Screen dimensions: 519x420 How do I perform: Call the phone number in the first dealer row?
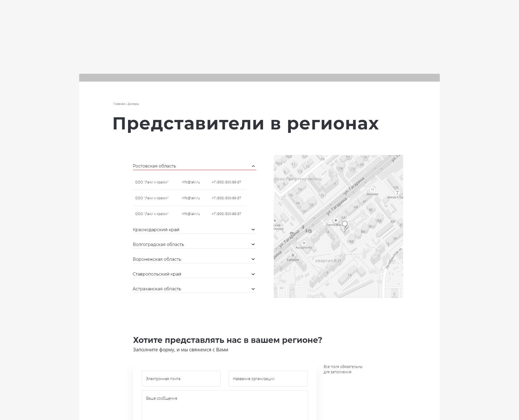click(x=226, y=182)
